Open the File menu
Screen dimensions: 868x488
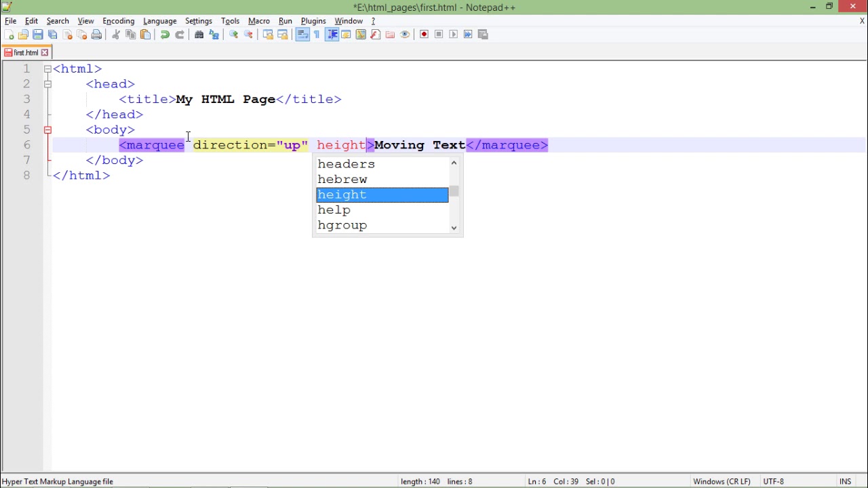(x=11, y=21)
